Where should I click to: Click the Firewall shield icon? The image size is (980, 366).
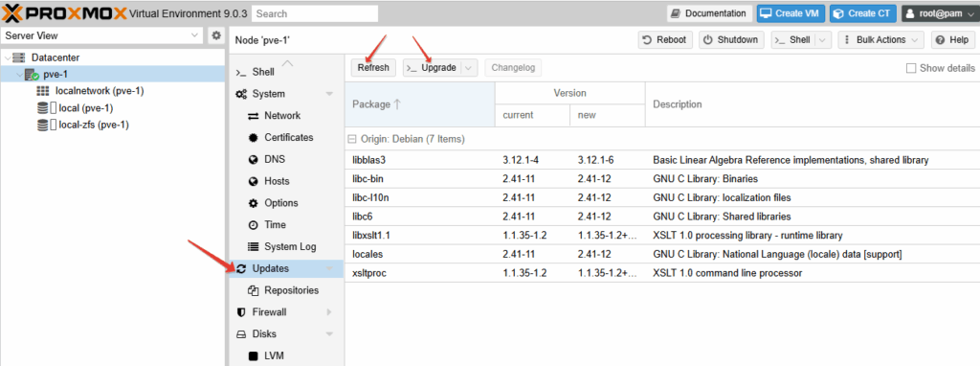pos(241,312)
